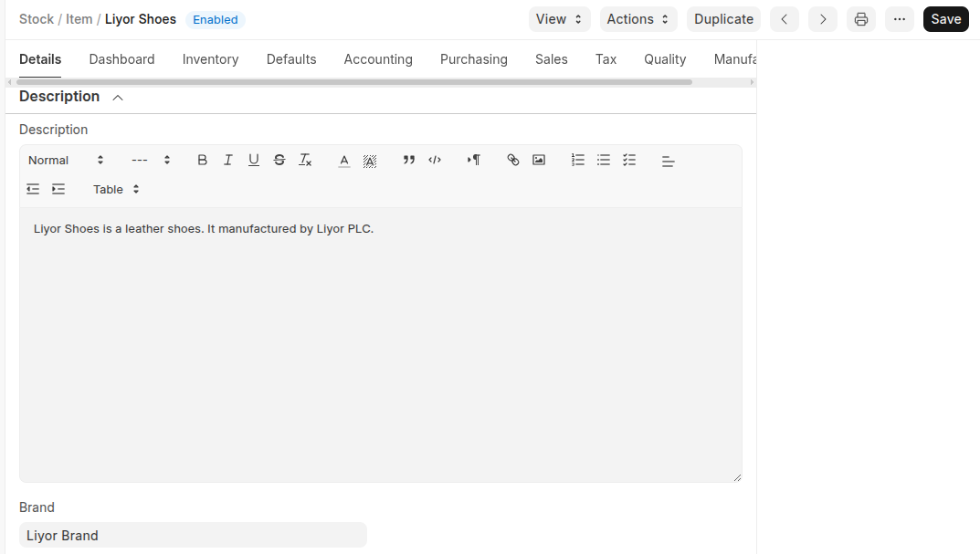This screenshot has height=554, width=980.
Task: Switch to the Inventory tab
Action: click(210, 59)
